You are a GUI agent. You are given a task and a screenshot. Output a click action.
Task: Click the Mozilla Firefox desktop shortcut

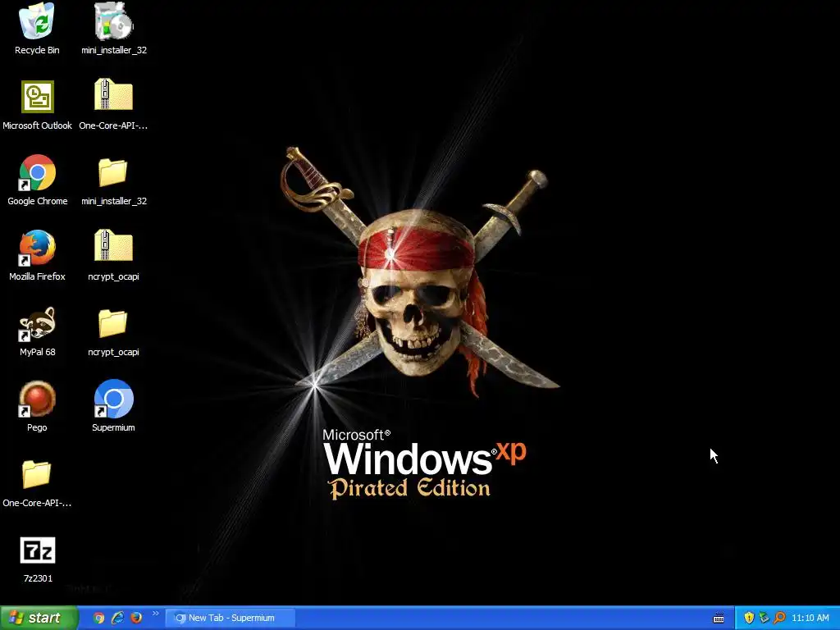(38, 248)
